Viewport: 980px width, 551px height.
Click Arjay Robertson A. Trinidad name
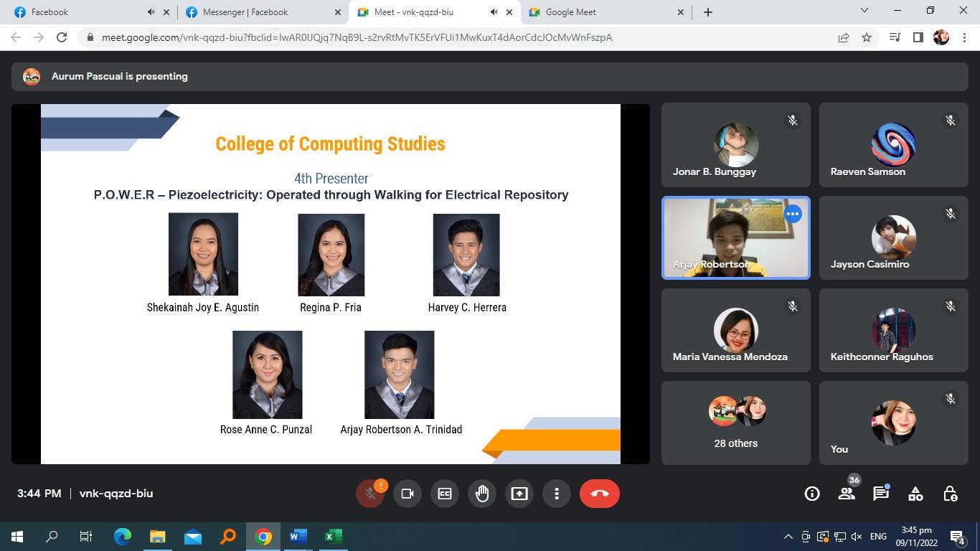(401, 429)
